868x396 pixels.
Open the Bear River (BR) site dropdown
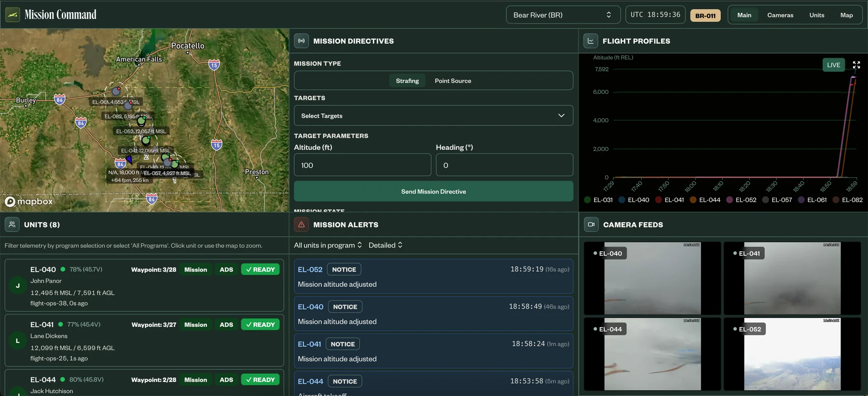563,15
